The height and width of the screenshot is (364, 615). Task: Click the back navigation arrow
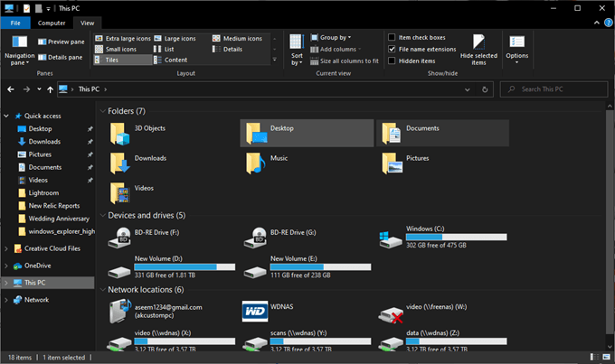[x=10, y=89]
